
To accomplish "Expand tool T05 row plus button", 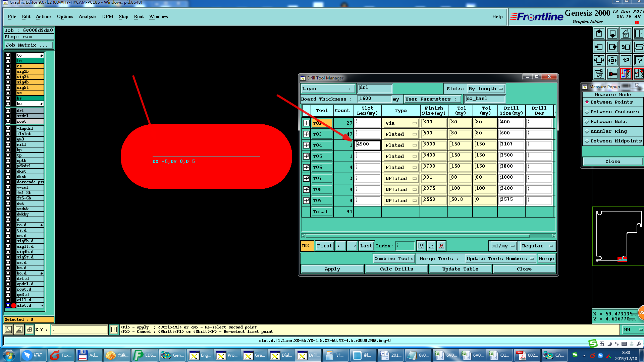I will tap(306, 157).
